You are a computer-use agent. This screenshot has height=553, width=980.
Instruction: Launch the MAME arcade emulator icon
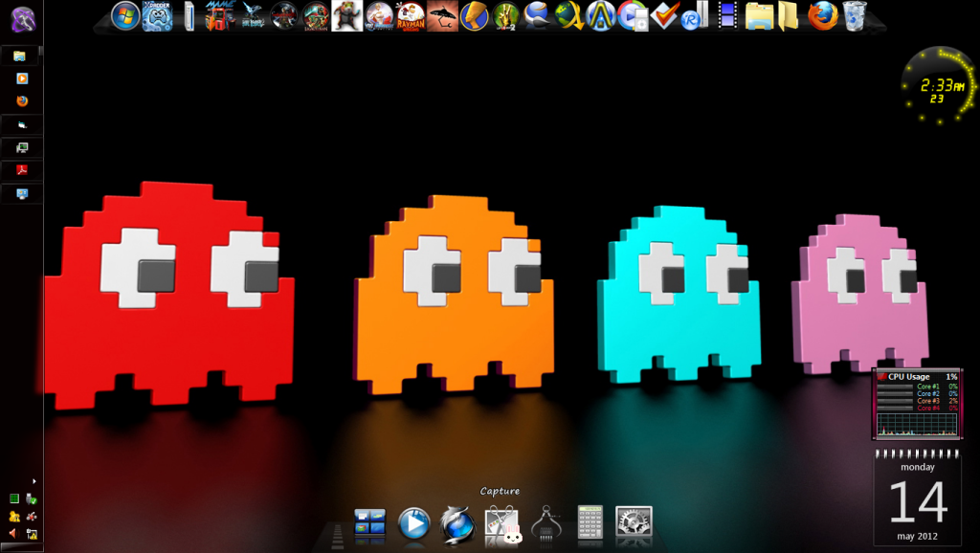[x=221, y=15]
